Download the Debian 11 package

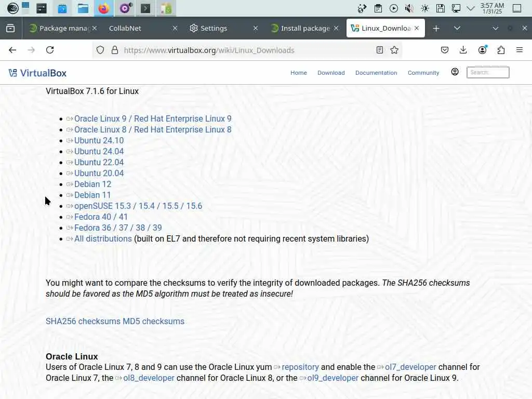[x=92, y=195]
